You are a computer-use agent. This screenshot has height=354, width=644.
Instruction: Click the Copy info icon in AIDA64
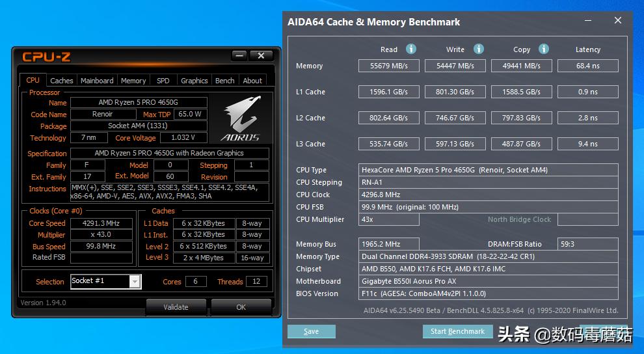tap(544, 49)
